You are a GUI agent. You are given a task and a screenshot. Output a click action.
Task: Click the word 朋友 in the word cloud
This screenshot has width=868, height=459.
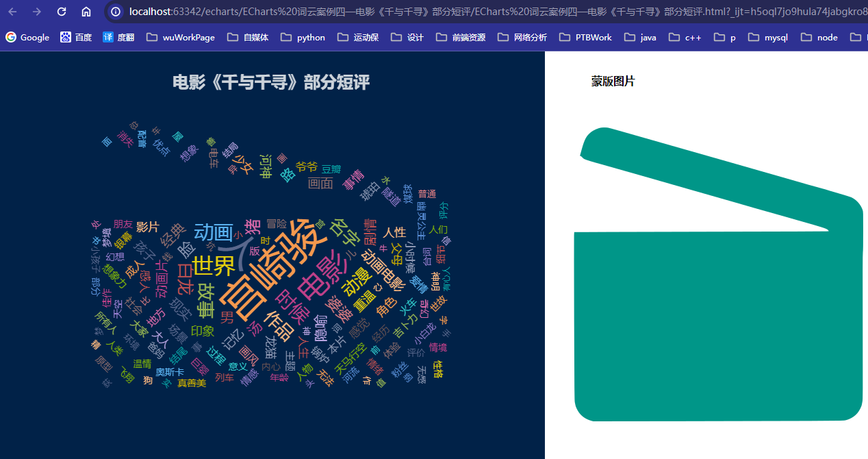123,224
